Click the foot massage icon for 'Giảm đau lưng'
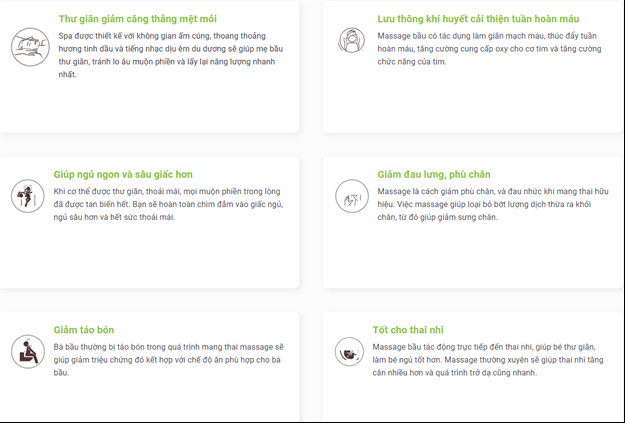 pyautogui.click(x=352, y=196)
